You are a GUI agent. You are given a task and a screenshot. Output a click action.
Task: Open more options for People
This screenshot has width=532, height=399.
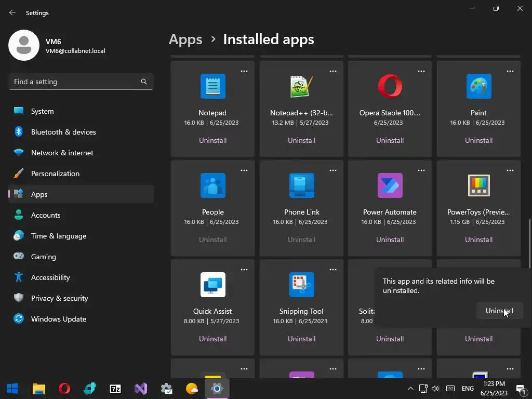[x=244, y=170]
